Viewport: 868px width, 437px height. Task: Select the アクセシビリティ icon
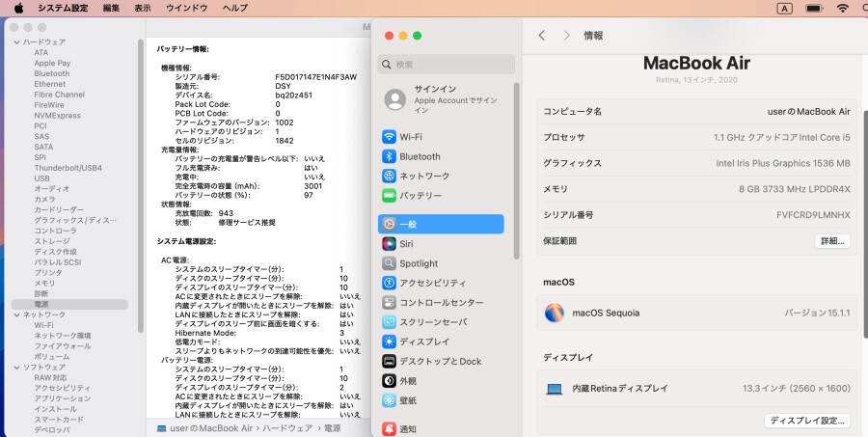tap(390, 283)
